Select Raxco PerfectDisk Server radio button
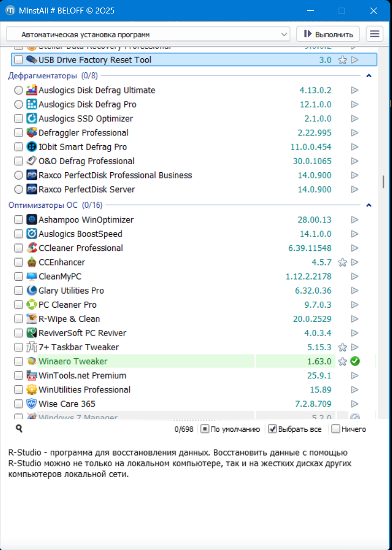392x550 pixels. click(x=19, y=189)
